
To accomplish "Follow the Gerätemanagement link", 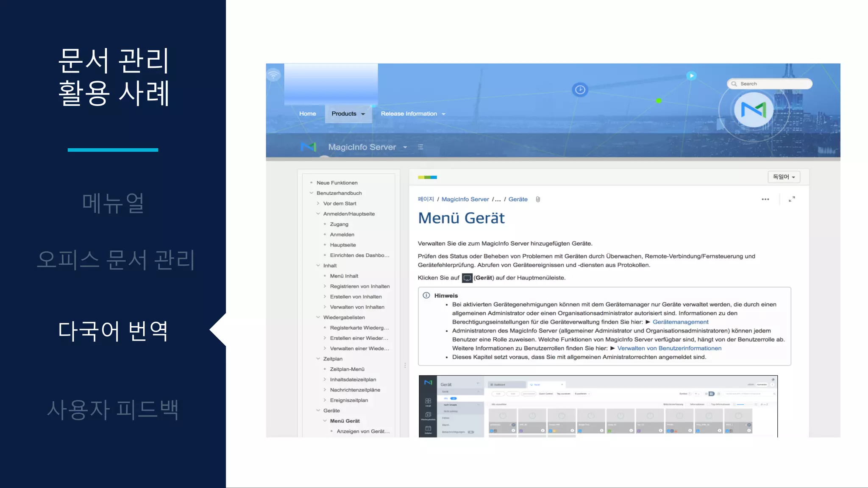I will 680,322.
